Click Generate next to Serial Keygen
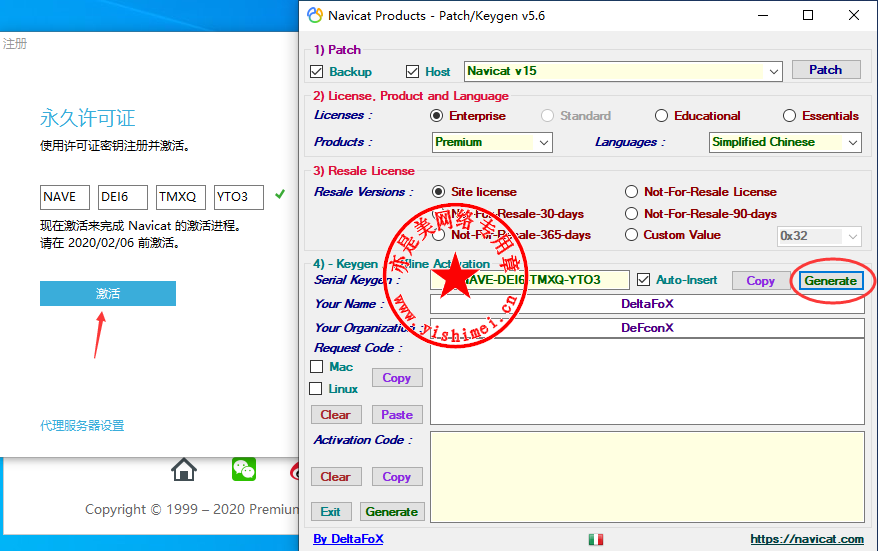 831,281
